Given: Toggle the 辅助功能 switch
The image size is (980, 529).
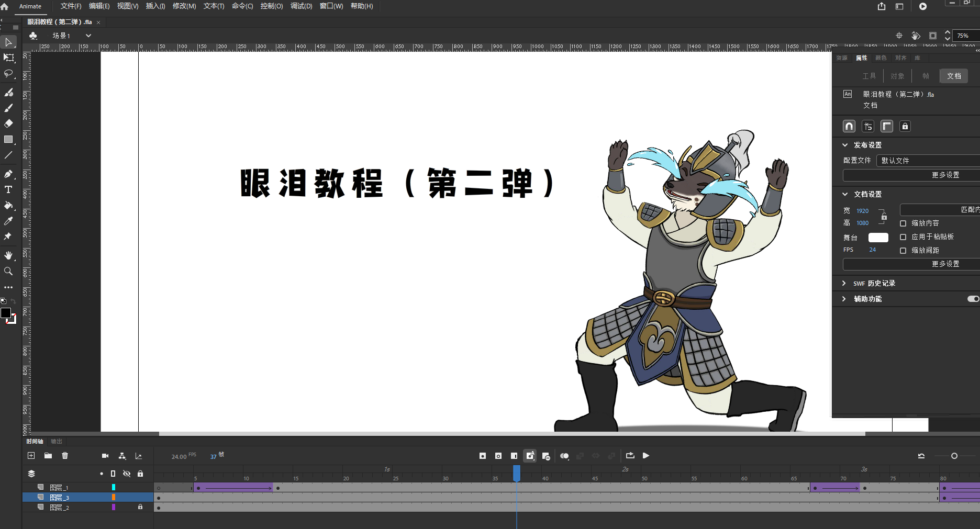Looking at the screenshot, I should 973,299.
